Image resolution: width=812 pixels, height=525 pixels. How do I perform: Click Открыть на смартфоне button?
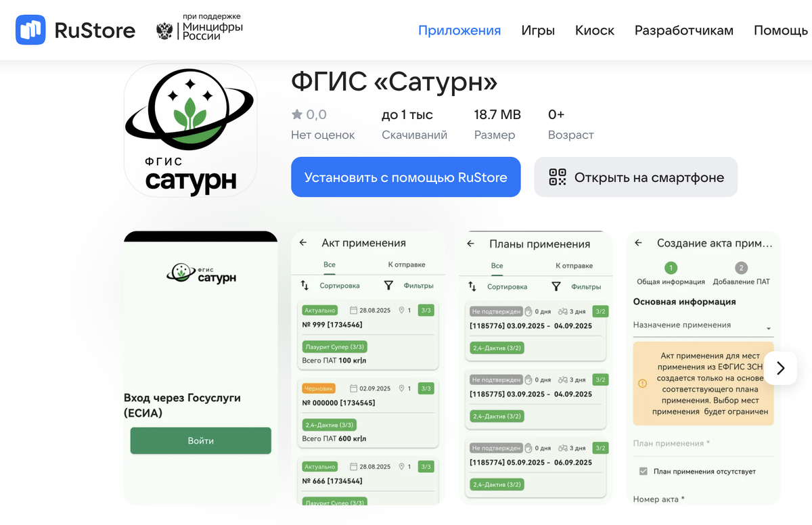coord(636,177)
